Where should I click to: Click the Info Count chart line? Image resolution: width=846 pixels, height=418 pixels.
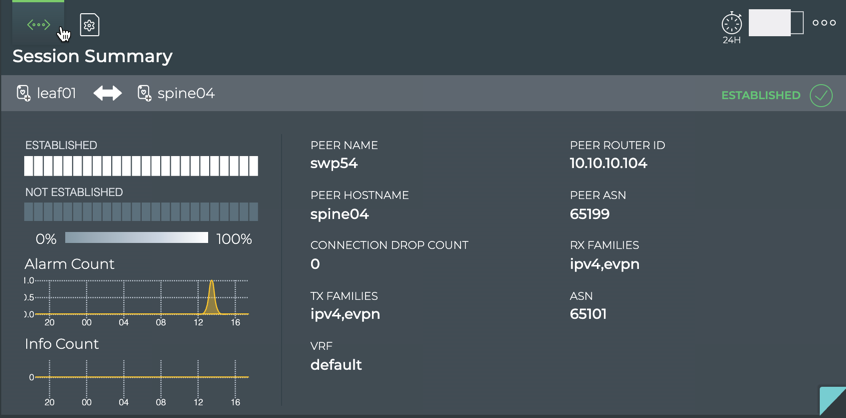point(140,377)
